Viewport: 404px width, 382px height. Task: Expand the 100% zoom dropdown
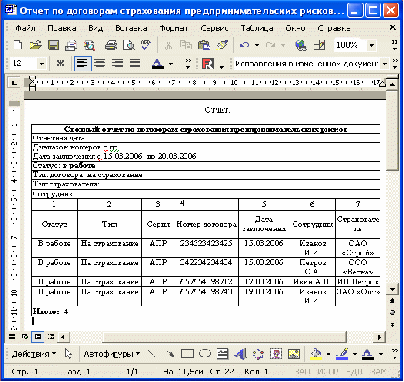[372, 45]
